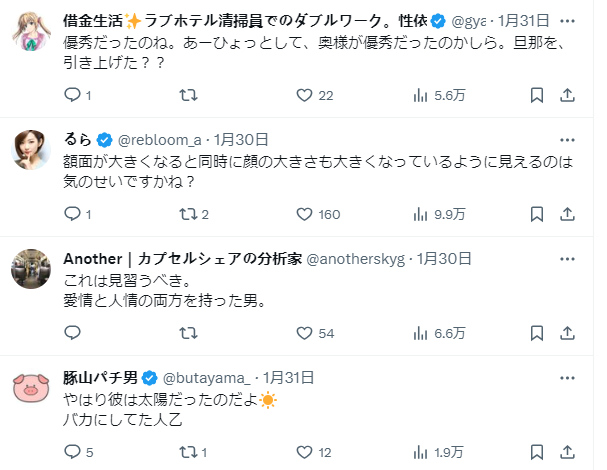Retweet the 借金生活 tweet
The height and width of the screenshot is (470, 607).
[x=187, y=95]
